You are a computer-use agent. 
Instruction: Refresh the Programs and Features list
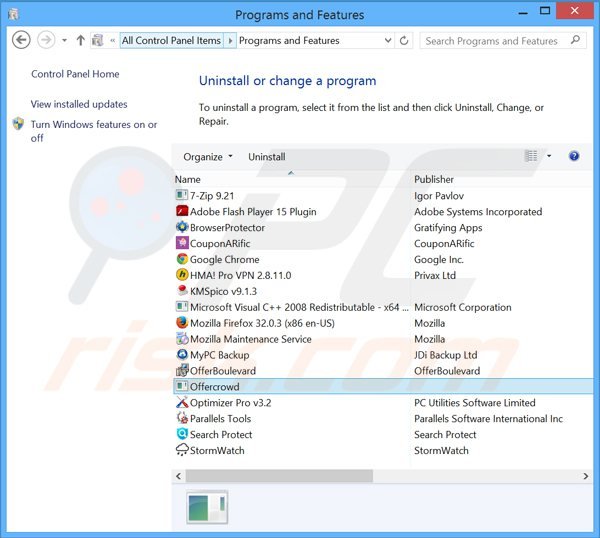click(x=404, y=41)
